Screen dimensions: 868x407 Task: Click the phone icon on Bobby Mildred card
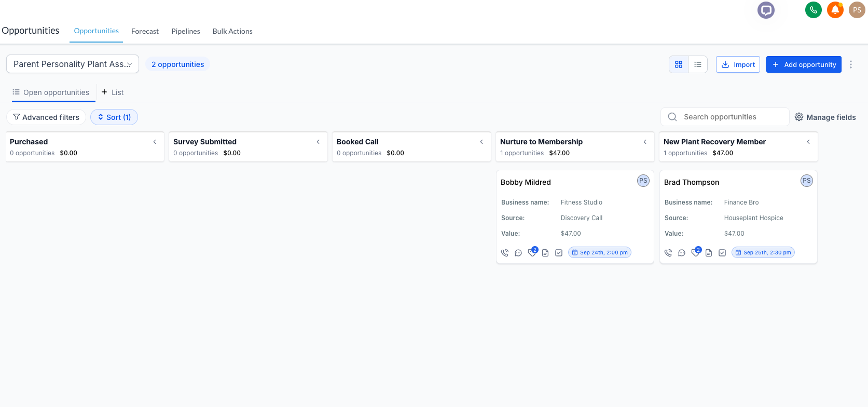pyautogui.click(x=505, y=253)
